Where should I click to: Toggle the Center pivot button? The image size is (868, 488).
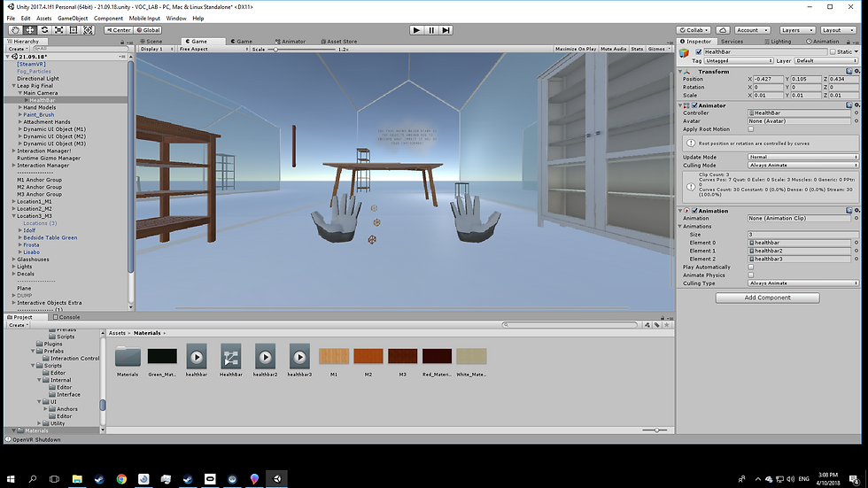click(119, 30)
